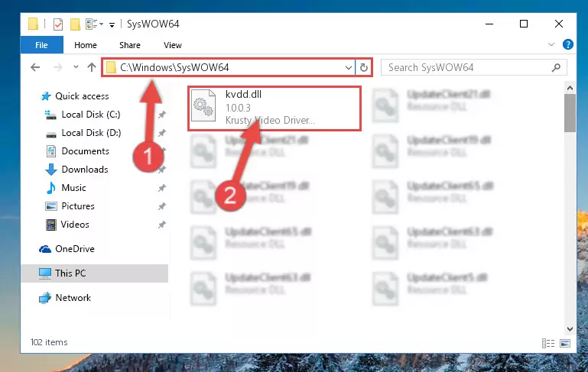Click the OneDrive cloud icon
The image size is (588, 372).
pyautogui.click(x=45, y=249)
